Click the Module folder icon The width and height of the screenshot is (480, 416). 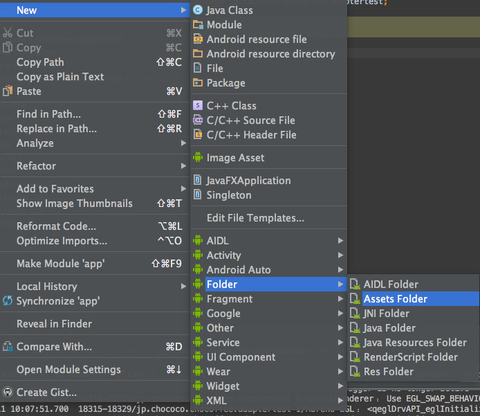click(198, 25)
